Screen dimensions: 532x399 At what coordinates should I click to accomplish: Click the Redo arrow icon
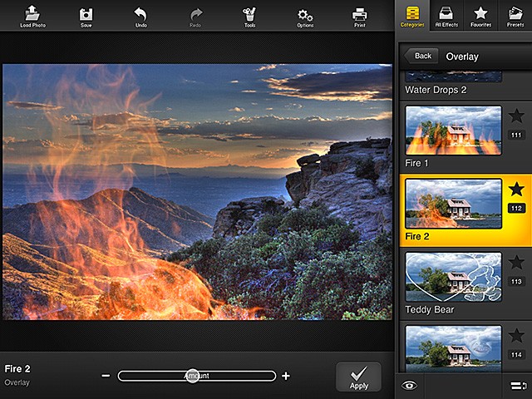(196, 14)
